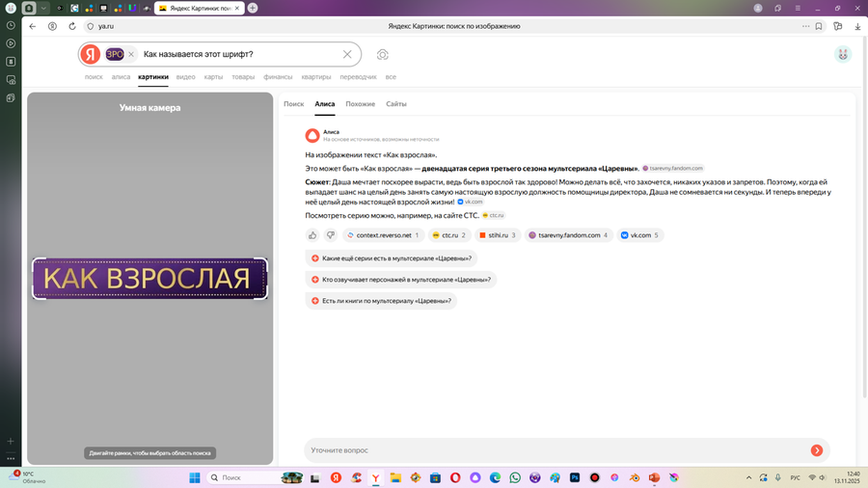Open File Explorer folder in taskbar

click(395, 477)
